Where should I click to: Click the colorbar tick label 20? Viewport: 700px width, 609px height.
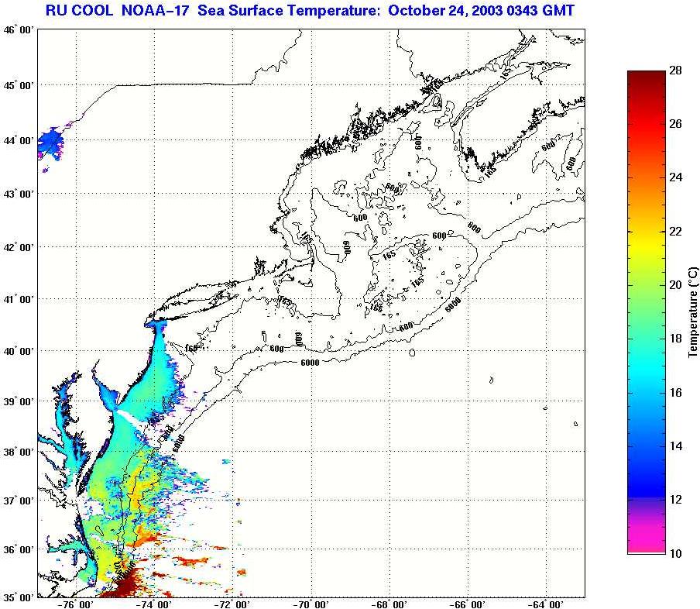pyautogui.click(x=675, y=285)
